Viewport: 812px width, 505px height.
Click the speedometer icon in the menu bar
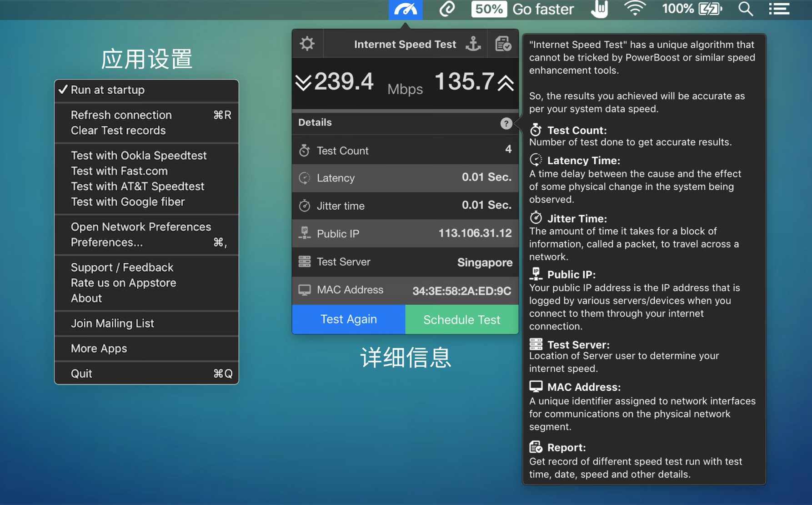pyautogui.click(x=405, y=10)
